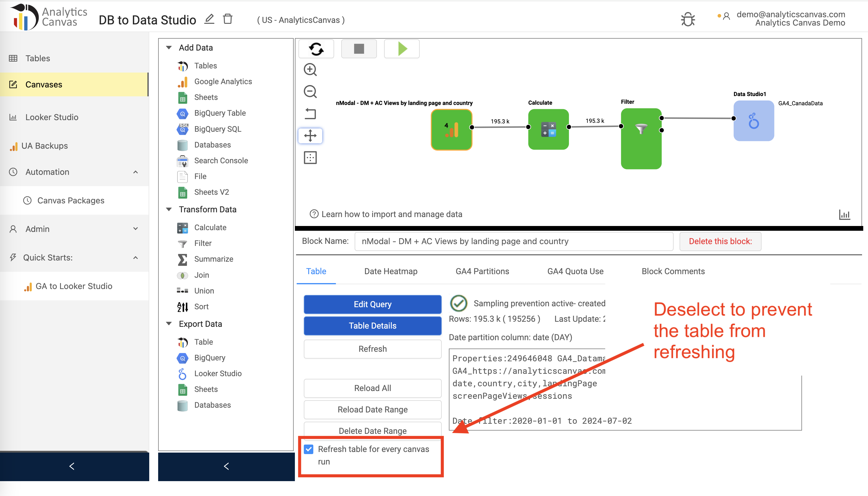The height and width of the screenshot is (496, 868).
Task: Switch to the Date Heatmap tab
Action: pyautogui.click(x=391, y=271)
